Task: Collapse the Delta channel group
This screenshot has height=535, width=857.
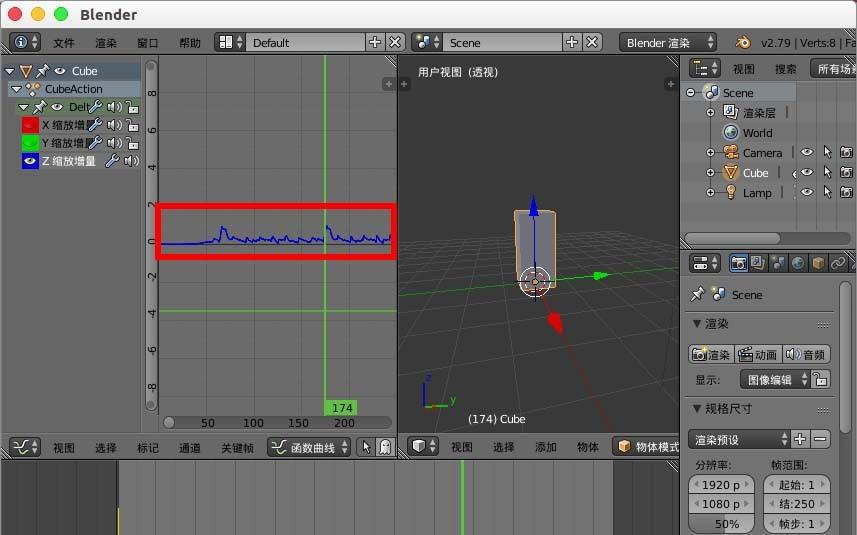Action: click(23, 107)
